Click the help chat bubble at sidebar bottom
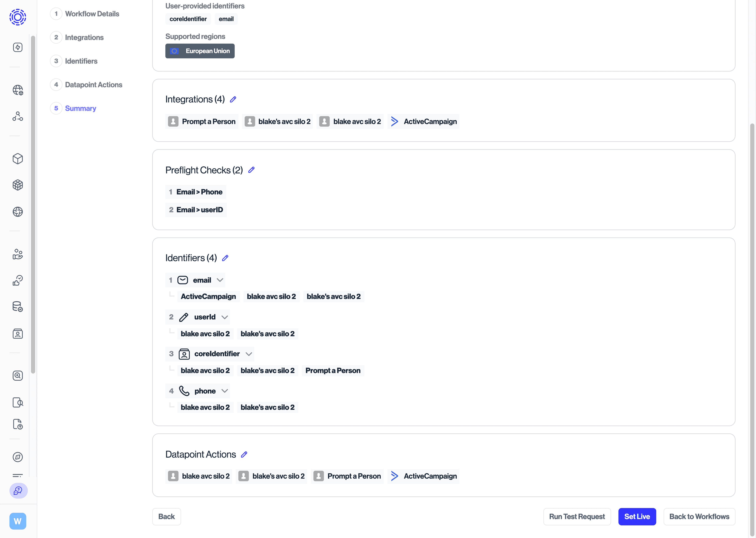This screenshot has height=538, width=756. (x=18, y=491)
